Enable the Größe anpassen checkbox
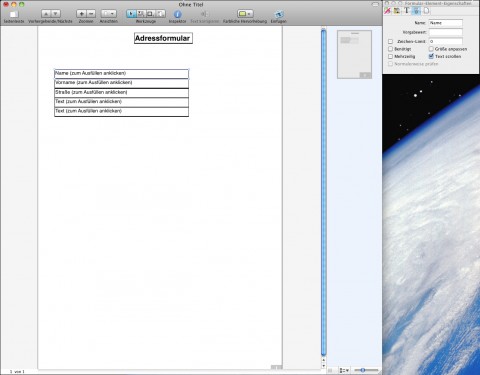Screen dimensions: 480x375 431,49
